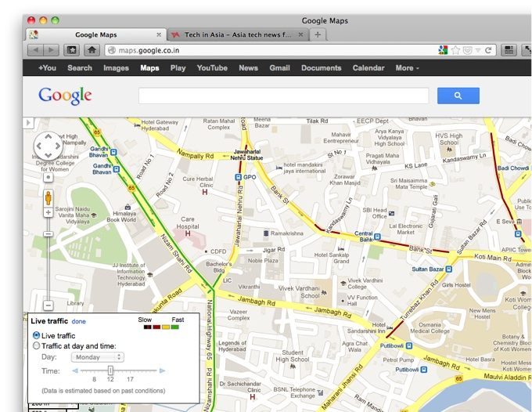Click the Putlibowli transit icon near Jambagh Rd
This screenshot has width=532, height=412.
tap(409, 345)
